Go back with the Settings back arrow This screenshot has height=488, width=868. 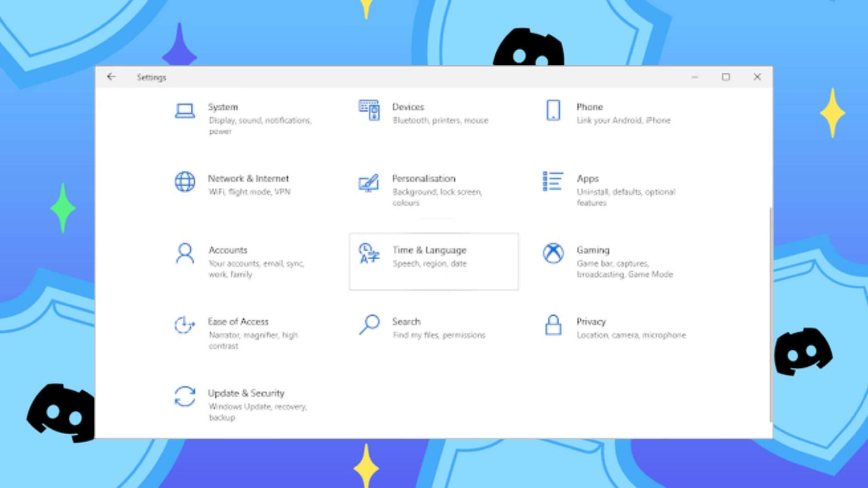[111, 77]
